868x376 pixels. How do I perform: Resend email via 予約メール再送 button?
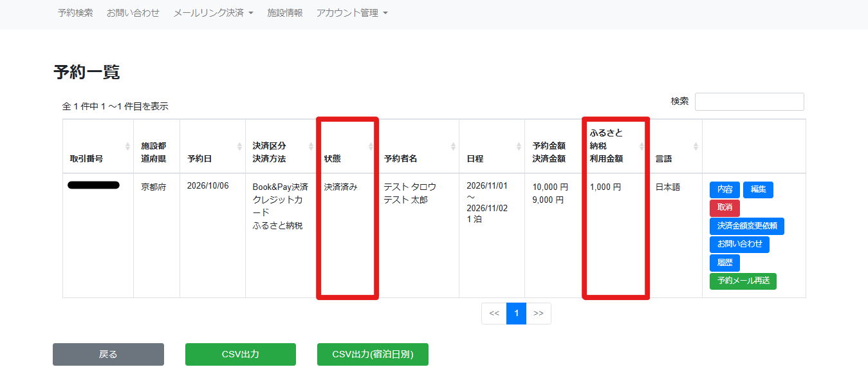click(743, 281)
